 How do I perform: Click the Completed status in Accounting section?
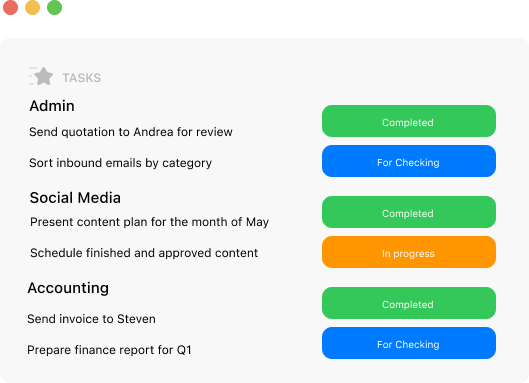click(x=409, y=303)
